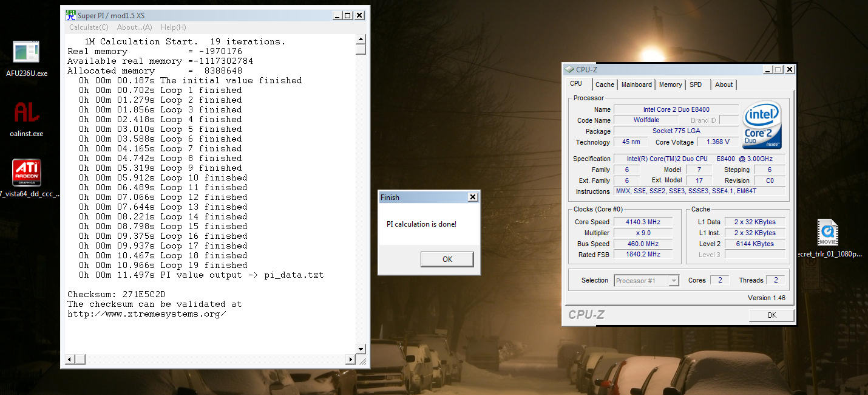Click the Bus Speed value 460.0 MHz
The image size is (868, 395).
[643, 244]
